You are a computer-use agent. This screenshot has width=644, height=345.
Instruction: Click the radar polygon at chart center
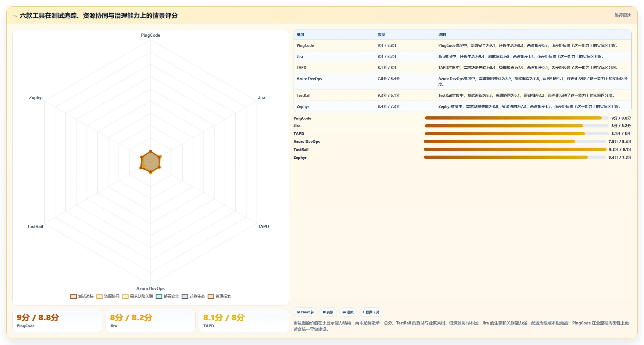tap(150, 162)
